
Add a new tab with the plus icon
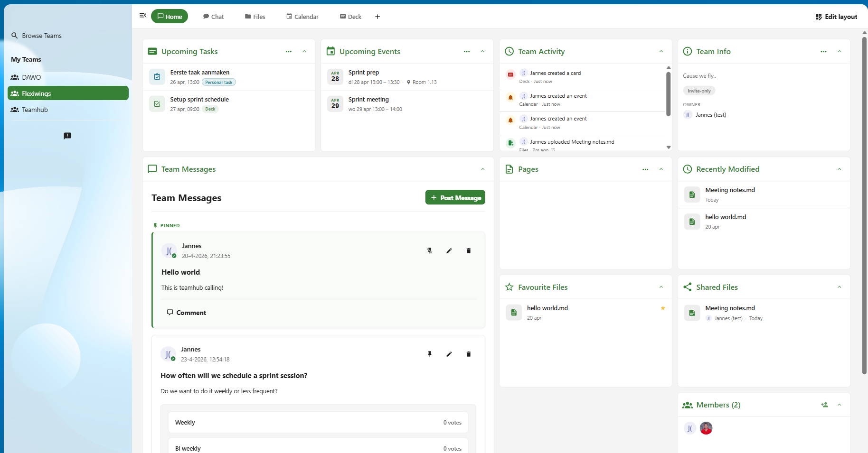[x=377, y=17]
